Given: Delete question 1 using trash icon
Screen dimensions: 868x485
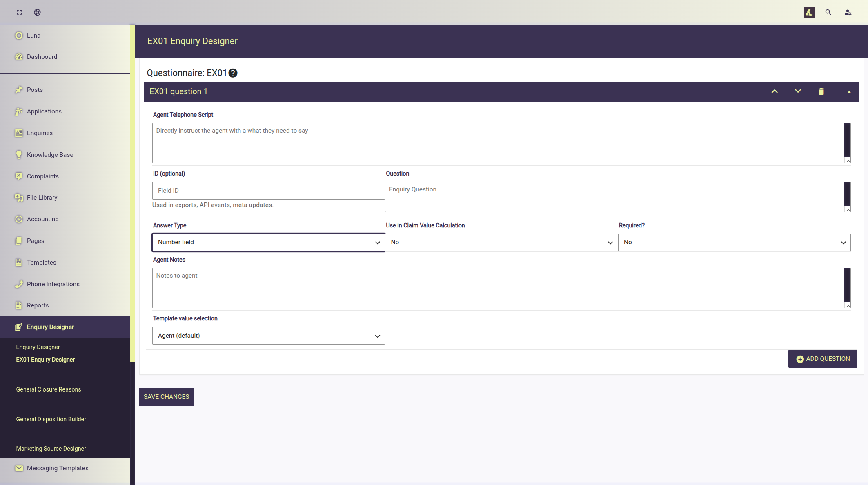Looking at the screenshot, I should point(821,91).
